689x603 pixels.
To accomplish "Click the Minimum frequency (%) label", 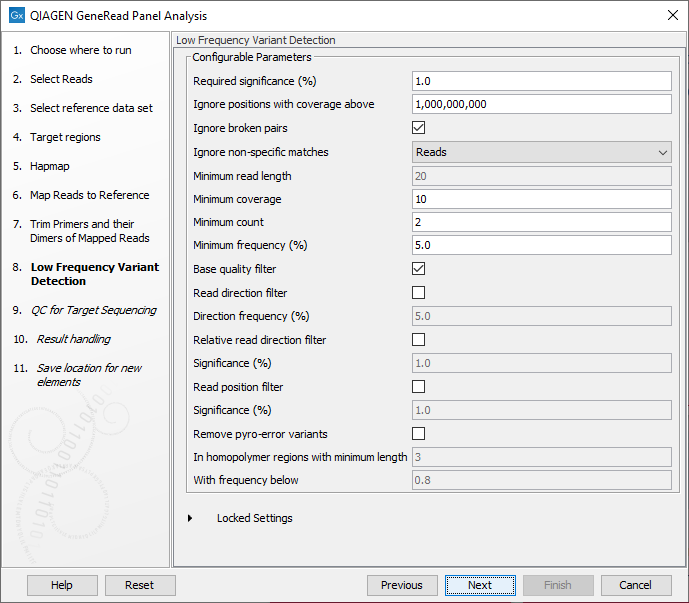I will 250,245.
